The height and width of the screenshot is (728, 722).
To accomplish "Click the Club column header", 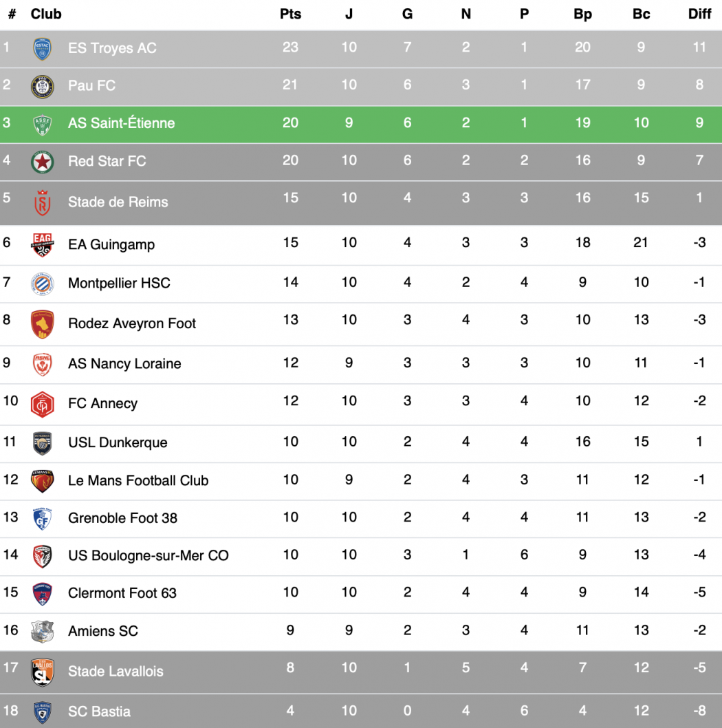I will click(x=46, y=14).
